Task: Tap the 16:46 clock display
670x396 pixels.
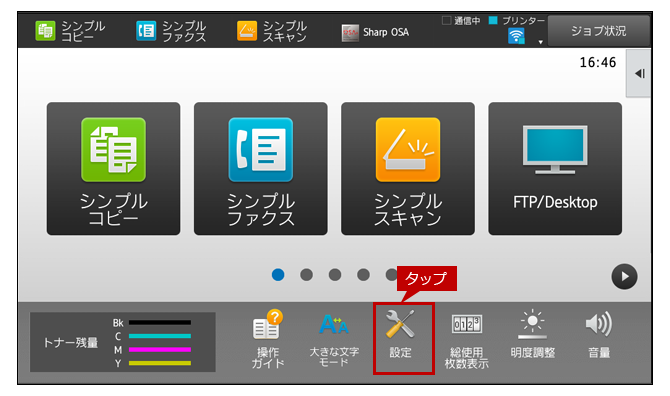Action: 598,62
